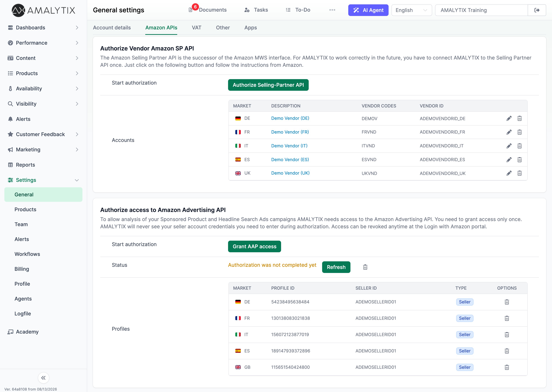
Task: Open the To-Do list
Action: 298,10
